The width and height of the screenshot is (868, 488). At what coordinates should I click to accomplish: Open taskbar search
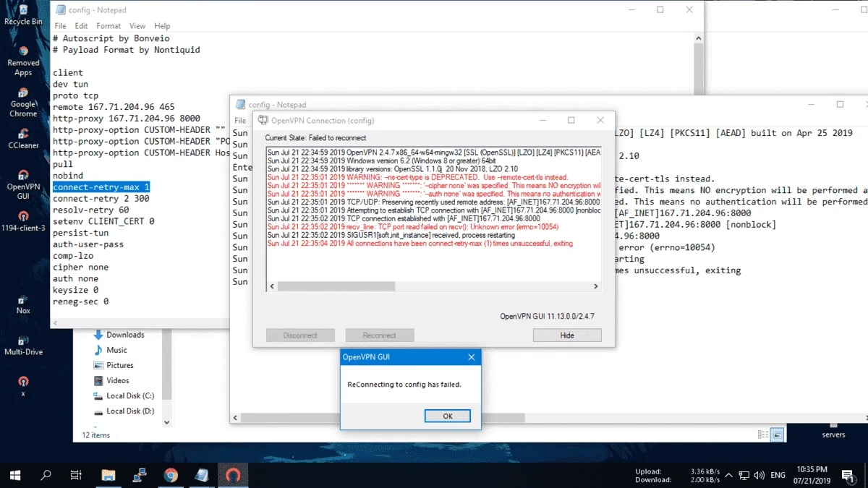46,475
